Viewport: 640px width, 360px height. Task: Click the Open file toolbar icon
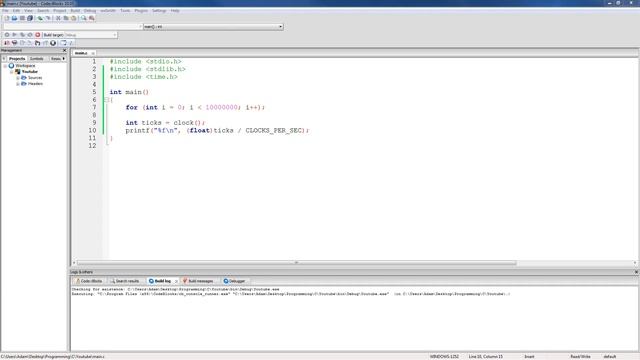14,18
